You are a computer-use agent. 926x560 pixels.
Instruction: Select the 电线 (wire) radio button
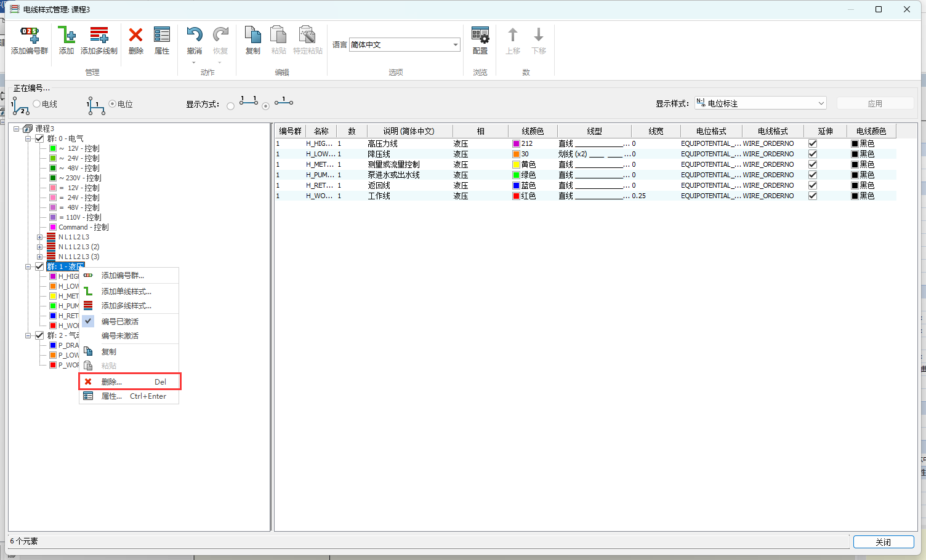tap(37, 104)
